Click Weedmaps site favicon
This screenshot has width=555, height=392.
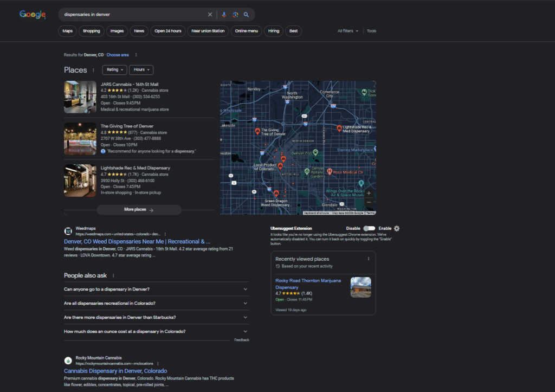[x=68, y=231]
